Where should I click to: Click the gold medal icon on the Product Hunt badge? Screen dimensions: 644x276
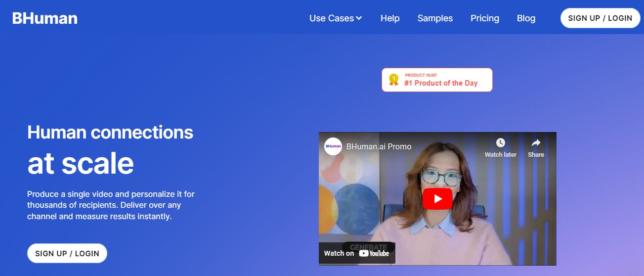point(394,80)
